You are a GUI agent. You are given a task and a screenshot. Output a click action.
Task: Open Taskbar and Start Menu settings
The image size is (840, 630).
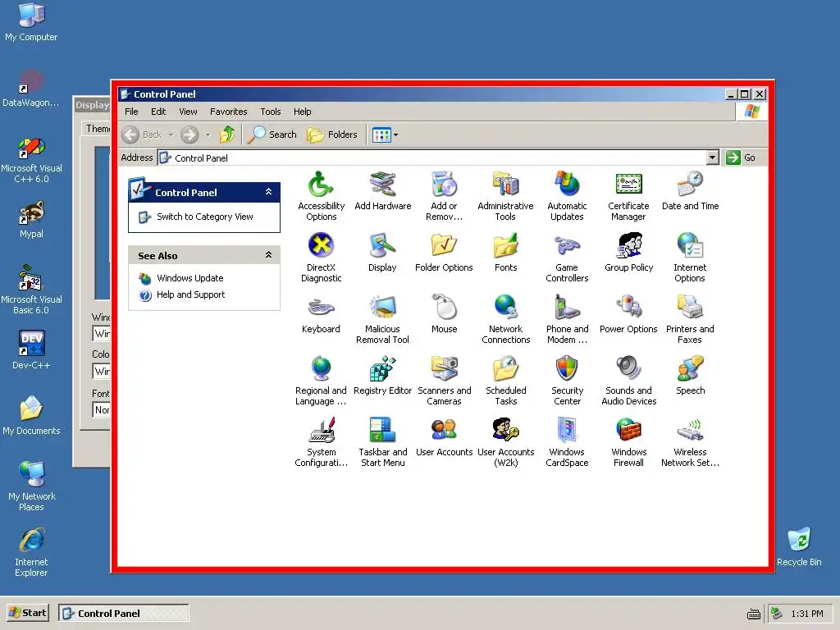(382, 442)
